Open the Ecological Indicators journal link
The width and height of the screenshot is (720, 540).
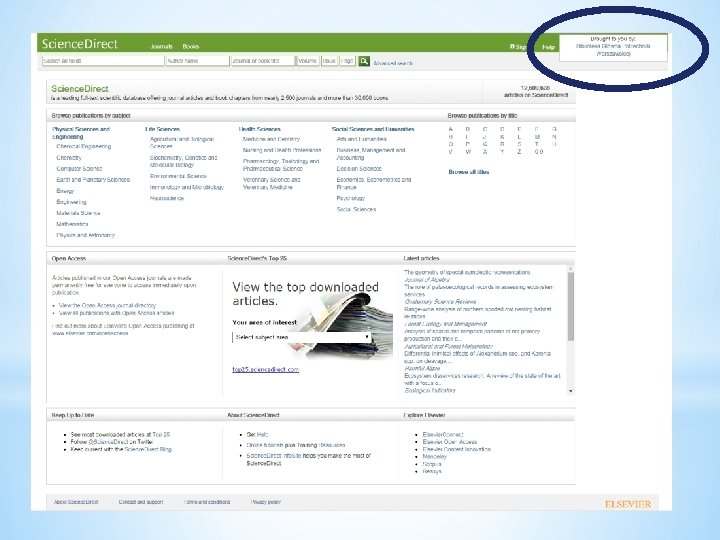(x=430, y=390)
